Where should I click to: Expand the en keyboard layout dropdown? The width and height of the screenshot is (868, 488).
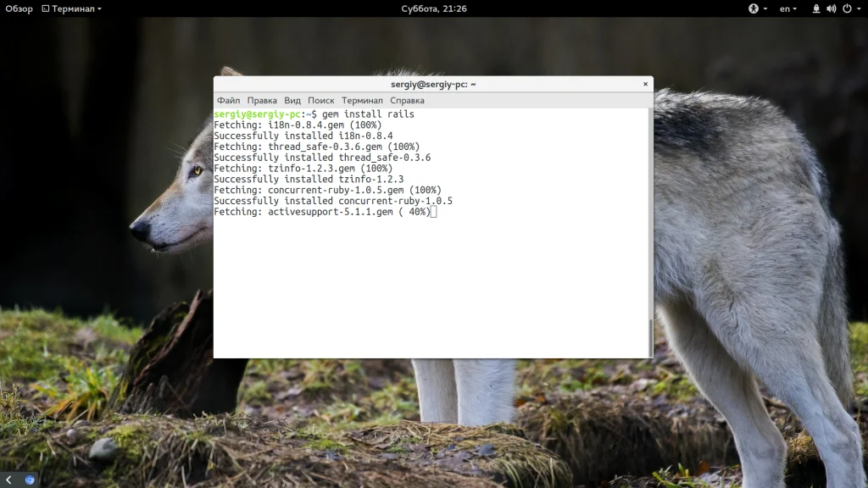pyautogui.click(x=787, y=8)
